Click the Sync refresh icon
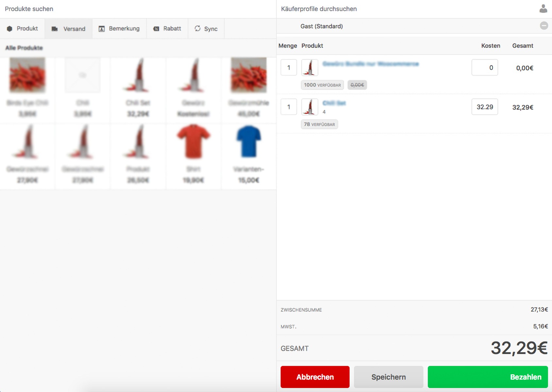The image size is (552, 392). [x=198, y=29]
